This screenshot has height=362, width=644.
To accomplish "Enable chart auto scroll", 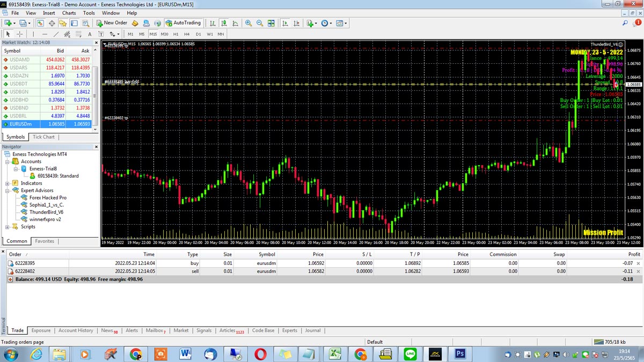I will coord(284,23).
